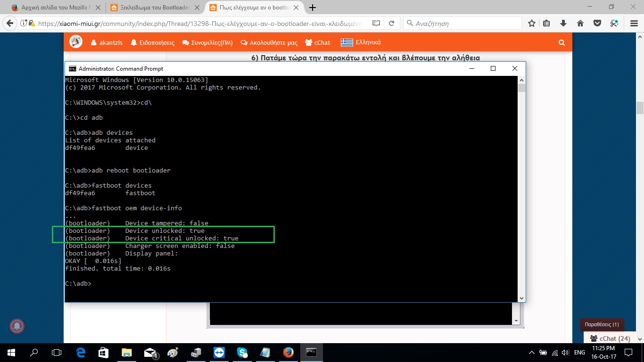Click the Παραθέσεις (1) button
644x362 pixels.
(602, 325)
